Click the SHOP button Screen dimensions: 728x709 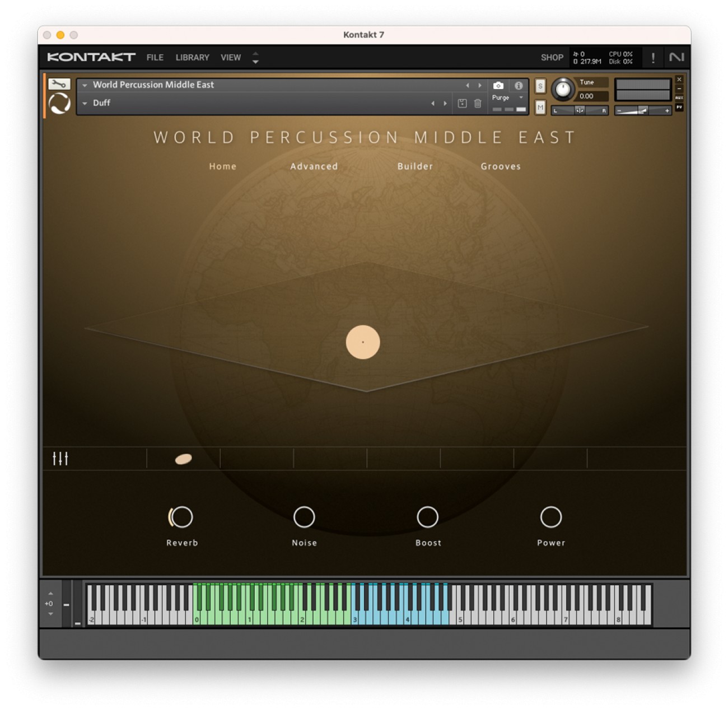[552, 57]
